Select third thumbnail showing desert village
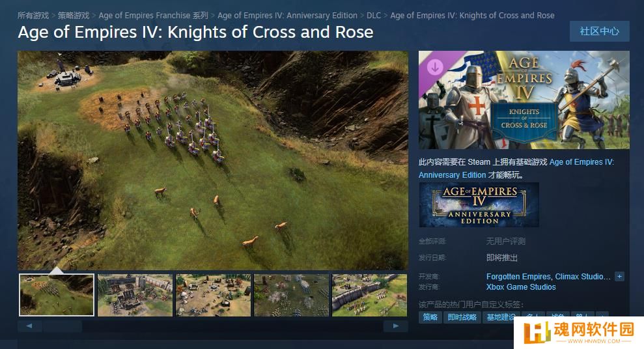The image size is (644, 349). click(213, 295)
